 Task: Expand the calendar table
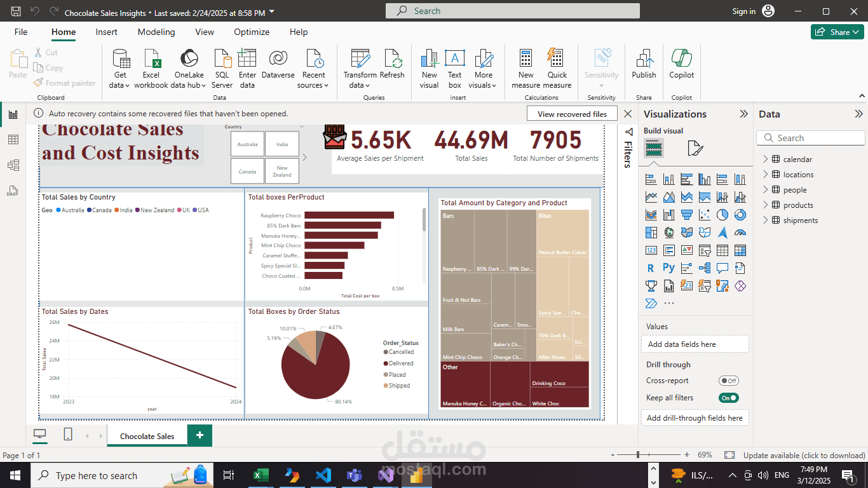pos(766,159)
